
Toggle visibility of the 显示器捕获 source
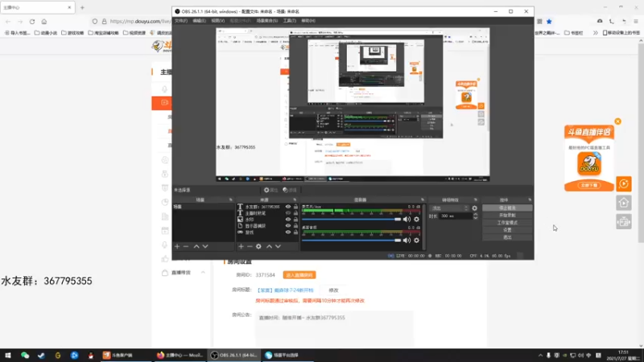click(288, 226)
